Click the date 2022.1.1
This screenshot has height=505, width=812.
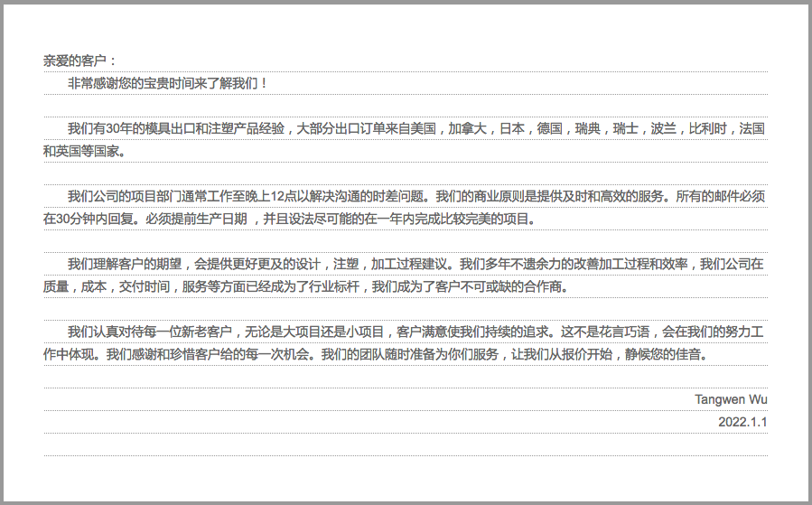coord(742,423)
